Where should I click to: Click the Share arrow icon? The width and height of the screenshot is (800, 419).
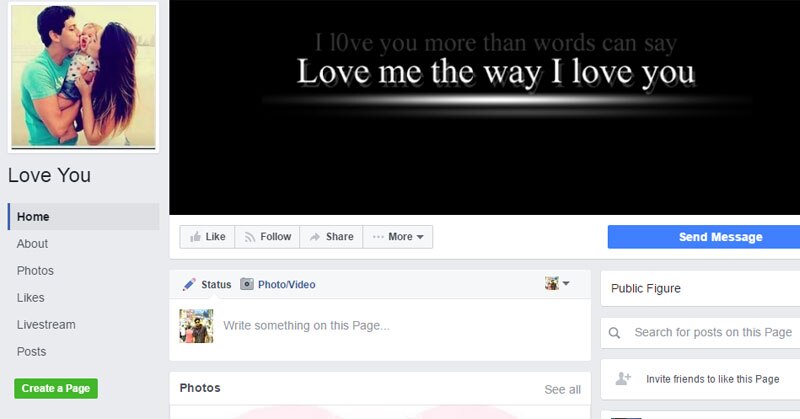coord(315,237)
